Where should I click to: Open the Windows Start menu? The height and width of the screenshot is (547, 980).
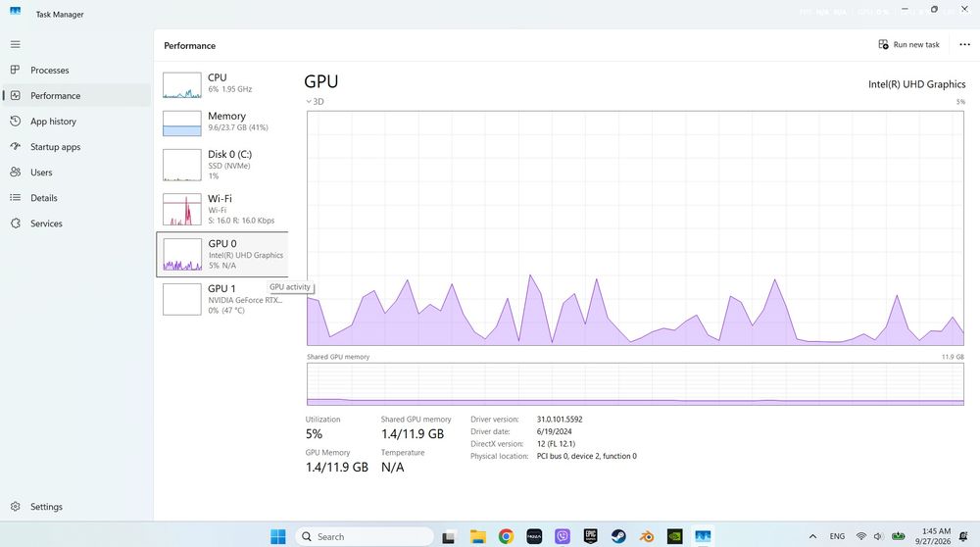pyautogui.click(x=278, y=536)
